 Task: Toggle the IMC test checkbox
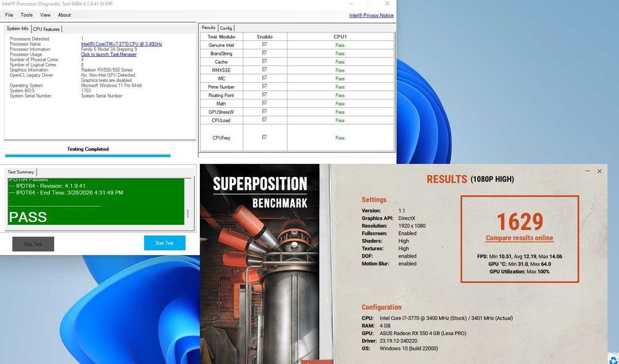(264, 78)
